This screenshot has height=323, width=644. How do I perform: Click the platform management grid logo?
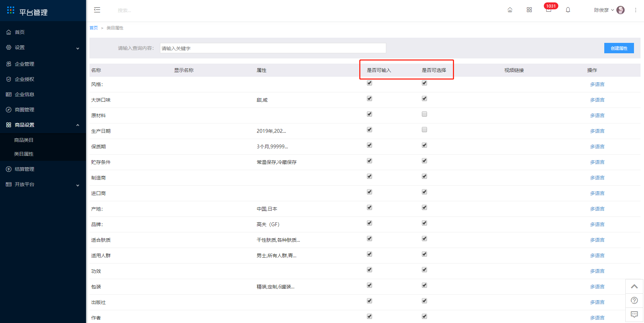(11, 10)
